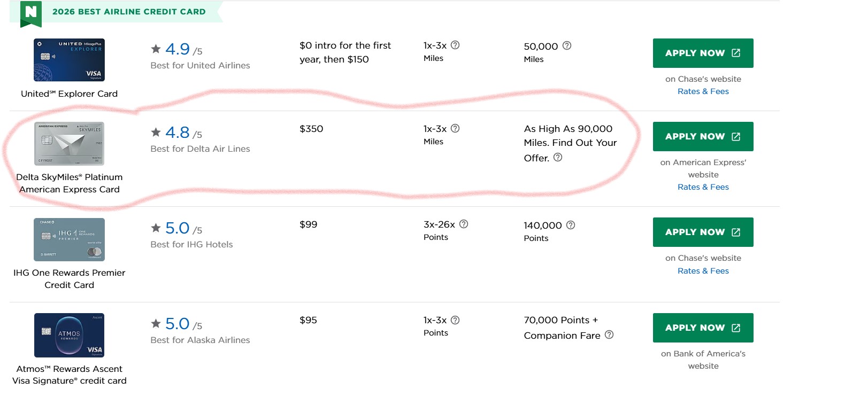Open help icon beside United 1x-3x Miles

[455, 45]
